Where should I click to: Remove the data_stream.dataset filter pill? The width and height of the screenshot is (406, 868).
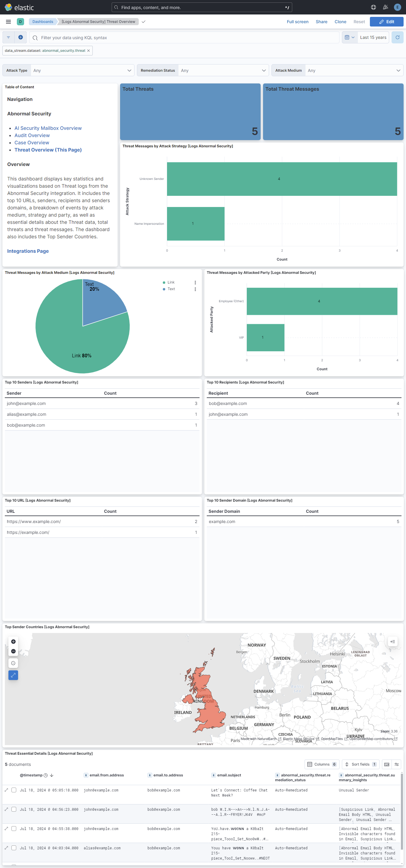[88, 51]
